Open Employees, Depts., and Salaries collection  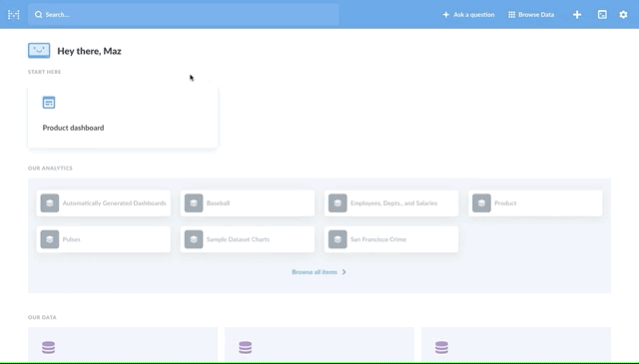[x=391, y=203]
